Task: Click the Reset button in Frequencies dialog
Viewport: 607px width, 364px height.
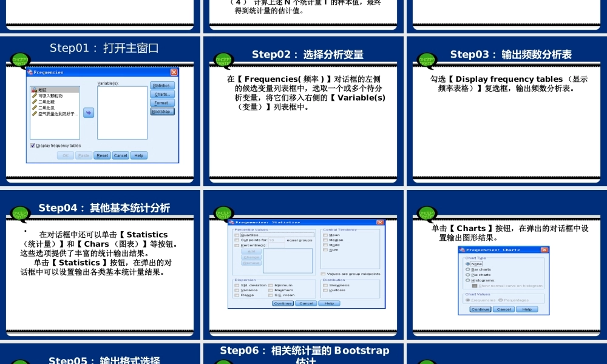Action: 102,155
